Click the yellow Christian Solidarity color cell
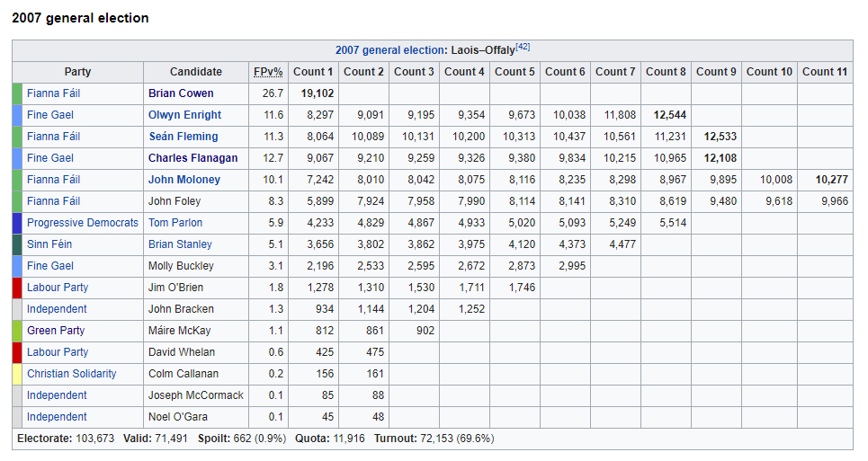 pos(17,374)
